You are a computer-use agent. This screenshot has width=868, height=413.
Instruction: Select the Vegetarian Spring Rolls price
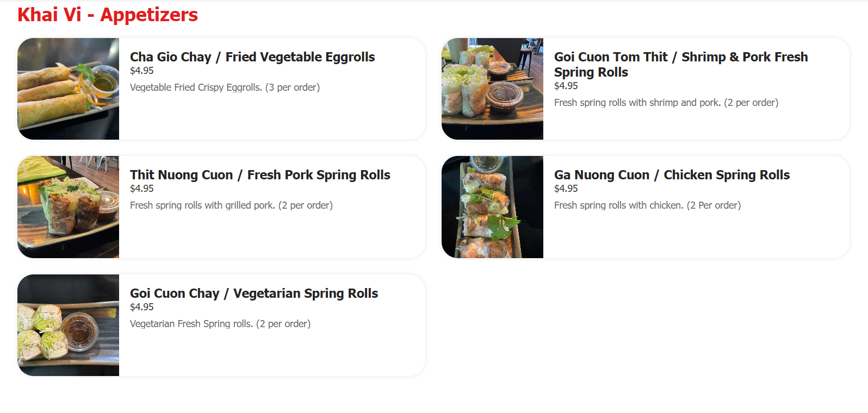click(142, 307)
